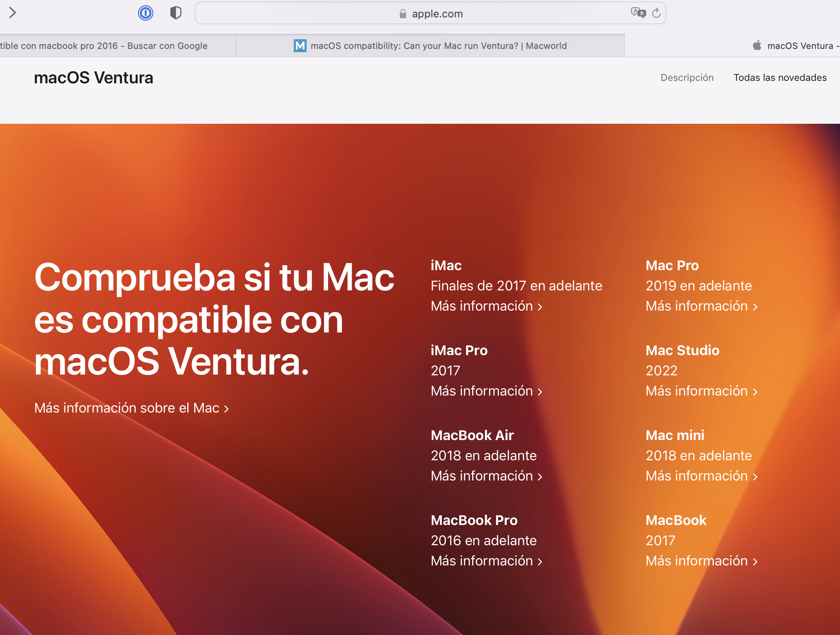Open Todas las novedades page

click(x=780, y=78)
